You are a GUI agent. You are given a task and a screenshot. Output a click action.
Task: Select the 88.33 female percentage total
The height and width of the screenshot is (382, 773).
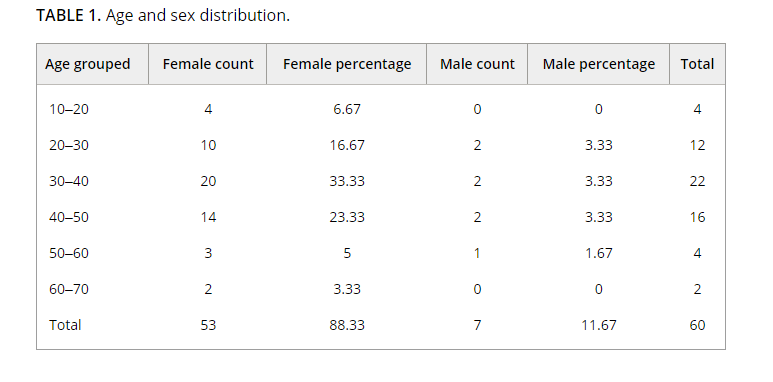click(347, 325)
